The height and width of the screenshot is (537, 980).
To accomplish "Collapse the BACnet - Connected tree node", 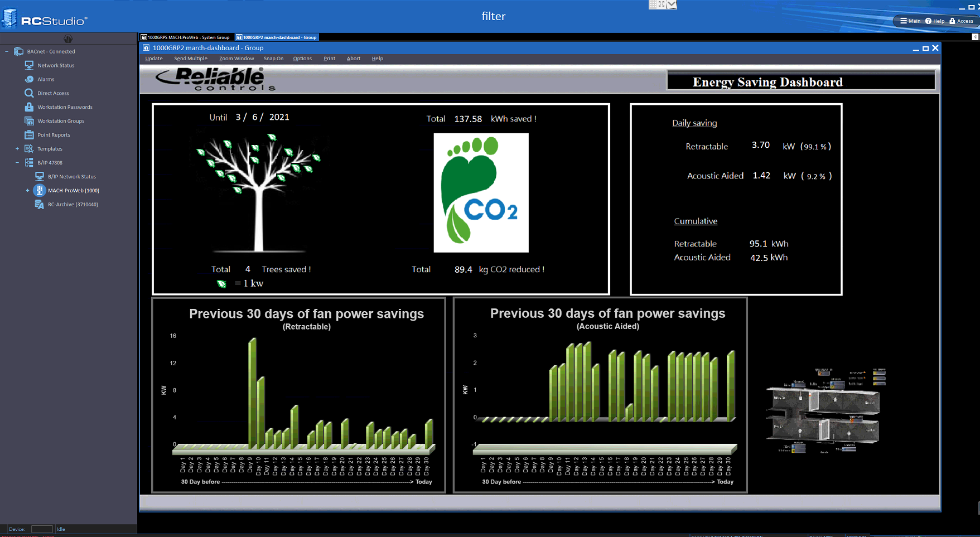I will coord(7,51).
